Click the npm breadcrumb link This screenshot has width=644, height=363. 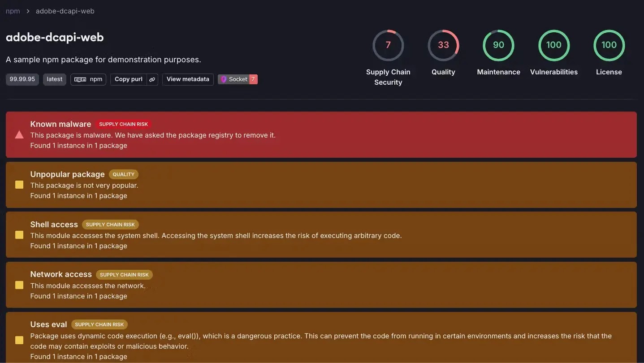13,11
